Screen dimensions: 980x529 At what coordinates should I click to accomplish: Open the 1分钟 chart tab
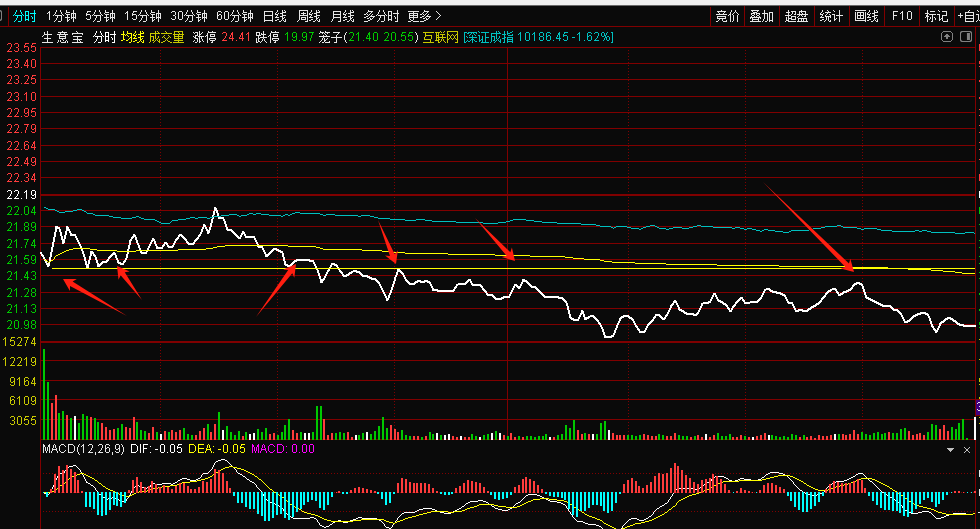pyautogui.click(x=61, y=16)
